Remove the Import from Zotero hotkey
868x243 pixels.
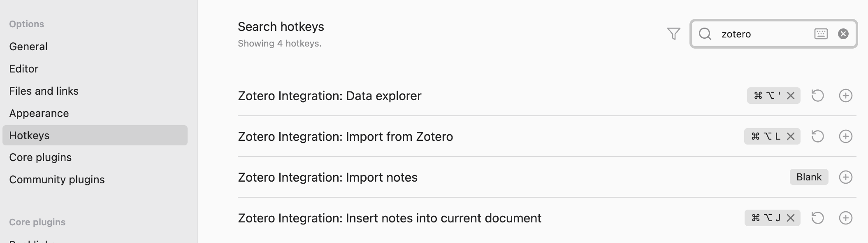tap(791, 136)
